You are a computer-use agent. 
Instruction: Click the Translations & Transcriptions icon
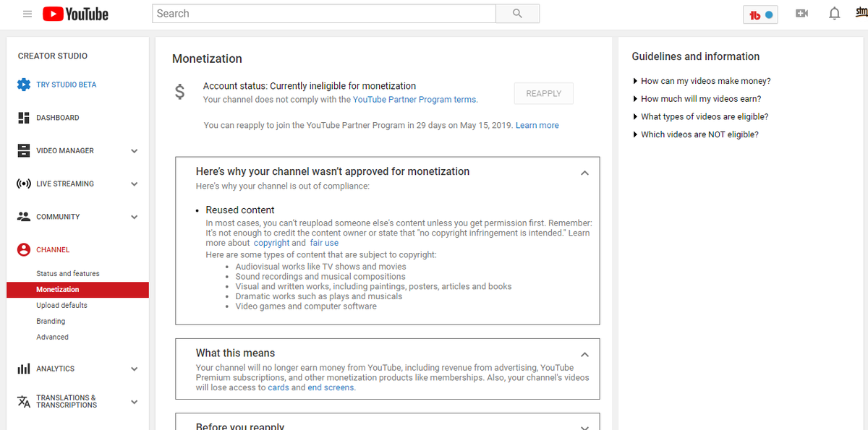pyautogui.click(x=24, y=402)
